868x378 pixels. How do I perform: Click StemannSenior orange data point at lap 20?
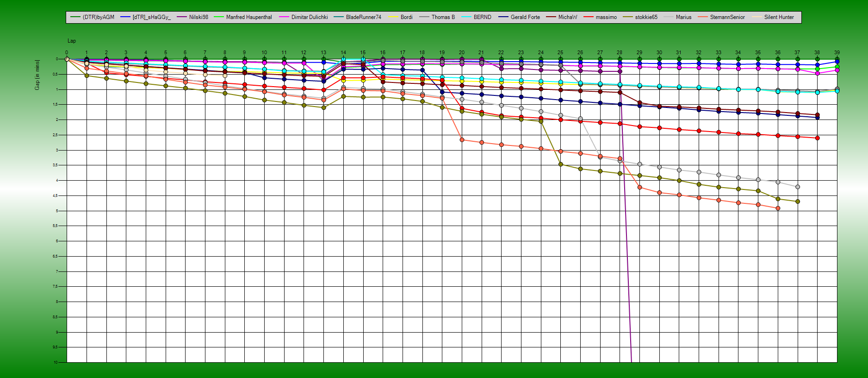click(462, 140)
